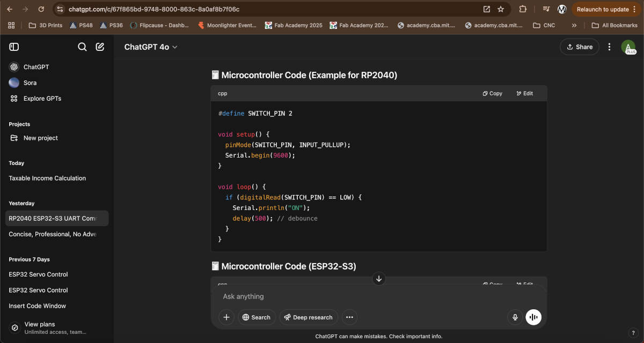Reload the page
Image resolution: width=644 pixels, height=343 pixels.
[41, 9]
